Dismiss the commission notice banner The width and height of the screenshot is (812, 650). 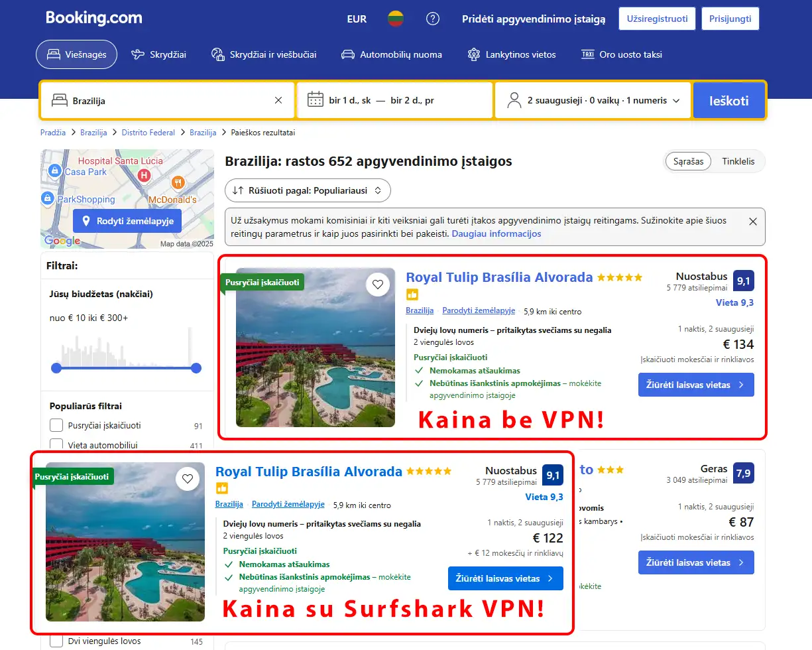tap(752, 222)
